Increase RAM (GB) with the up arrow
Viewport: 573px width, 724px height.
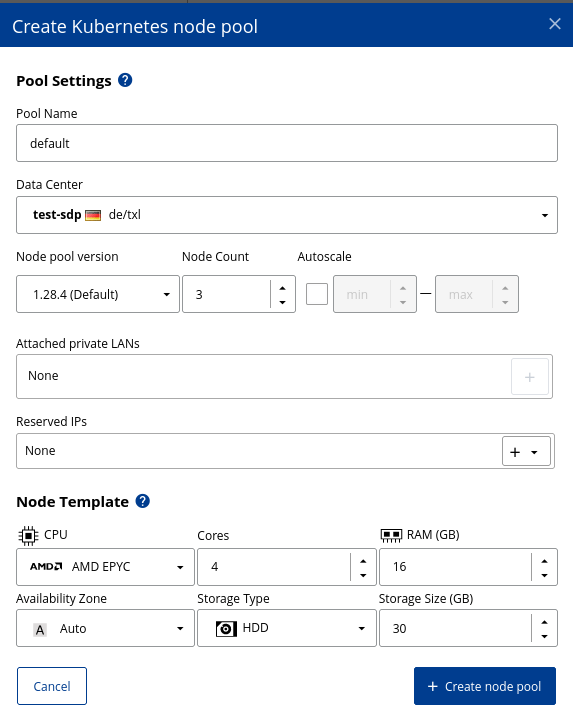click(544, 561)
